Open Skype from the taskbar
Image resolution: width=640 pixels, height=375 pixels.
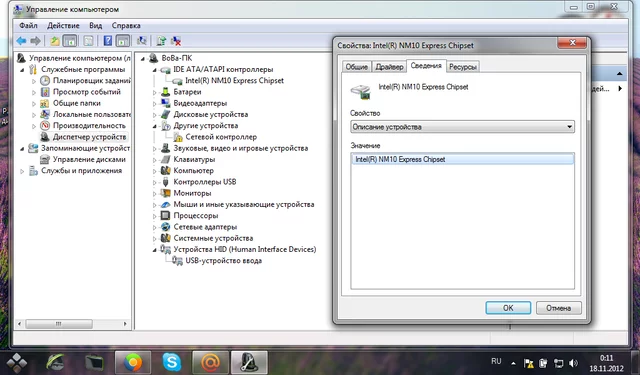coord(171,362)
